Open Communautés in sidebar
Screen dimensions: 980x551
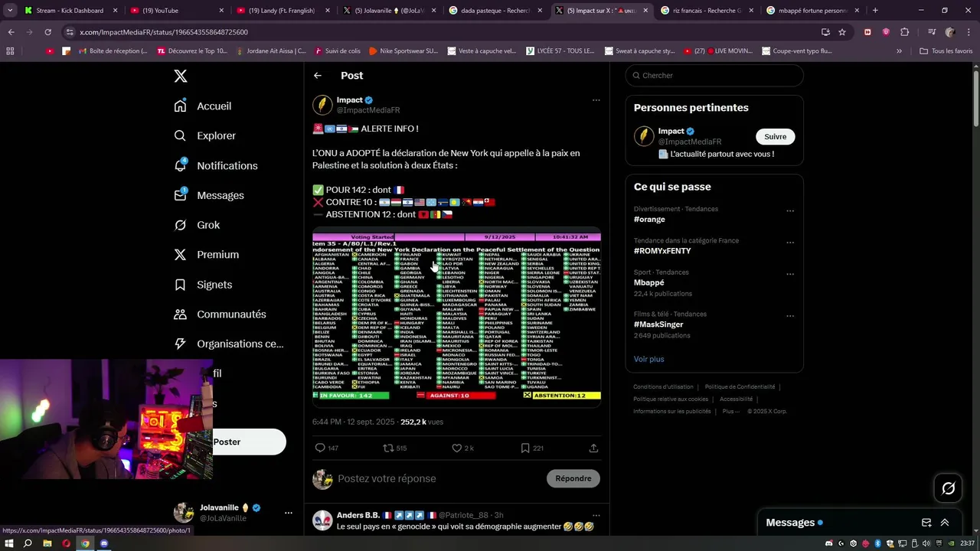tap(220, 315)
